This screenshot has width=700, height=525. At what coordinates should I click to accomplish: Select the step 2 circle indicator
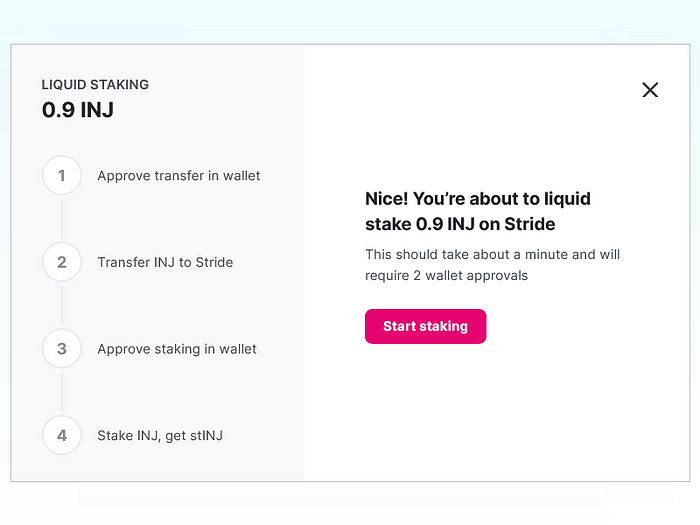[62, 262]
